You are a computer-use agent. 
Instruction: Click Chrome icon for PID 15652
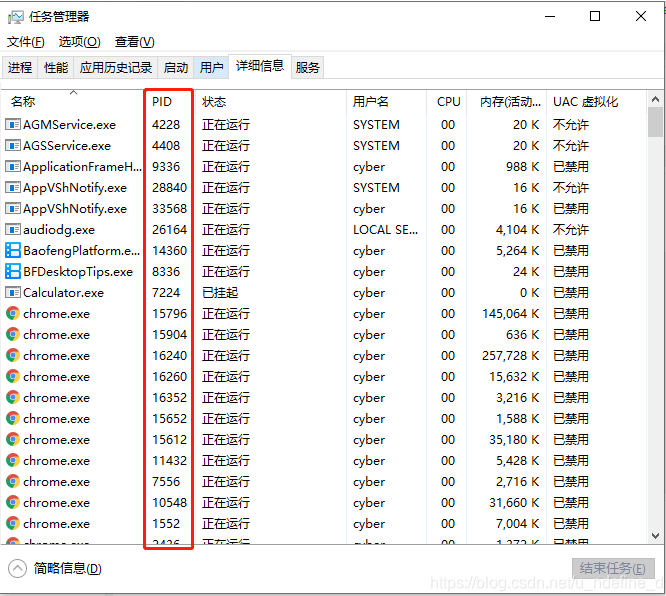coord(13,419)
